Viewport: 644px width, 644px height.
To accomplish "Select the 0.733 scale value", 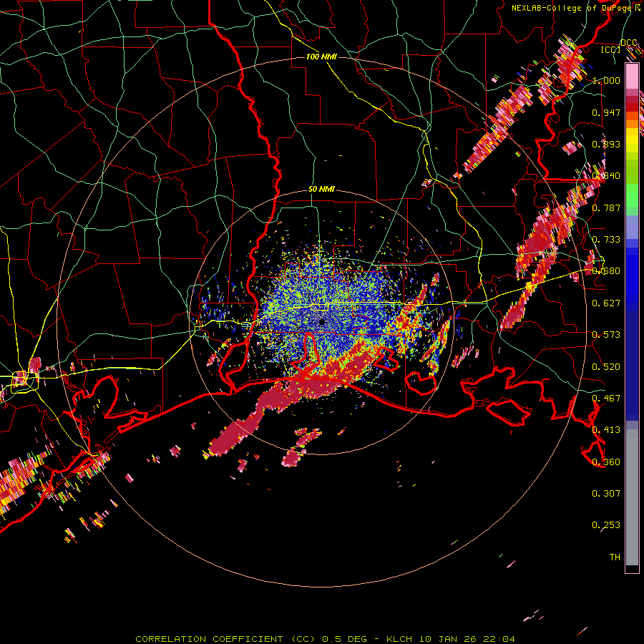I will click(x=606, y=240).
